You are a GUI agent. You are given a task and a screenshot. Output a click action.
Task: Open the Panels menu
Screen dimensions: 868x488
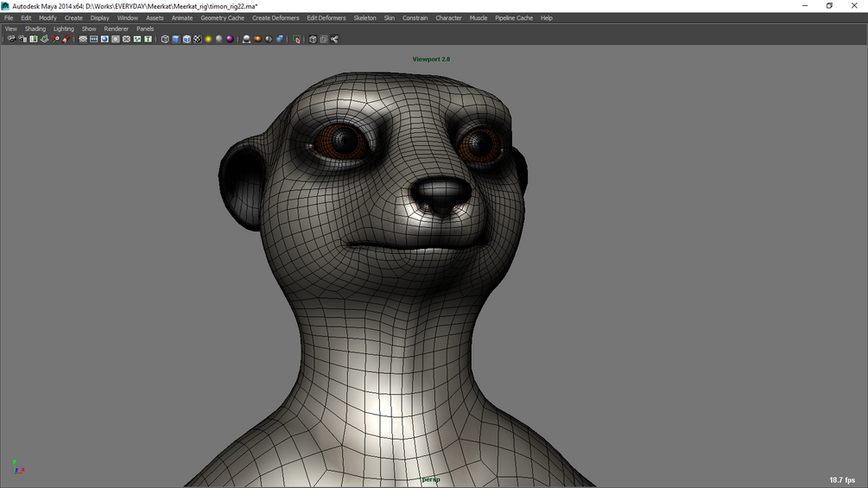coord(145,29)
